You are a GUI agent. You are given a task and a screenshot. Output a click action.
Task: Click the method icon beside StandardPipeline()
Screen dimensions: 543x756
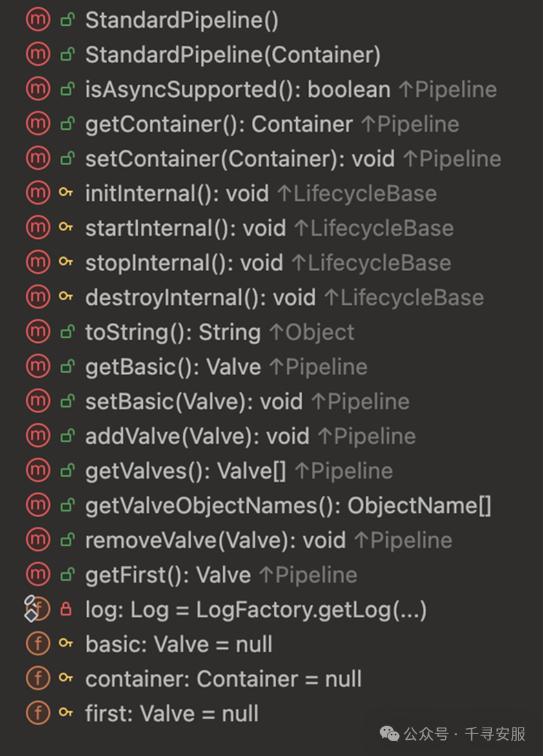pos(37,20)
